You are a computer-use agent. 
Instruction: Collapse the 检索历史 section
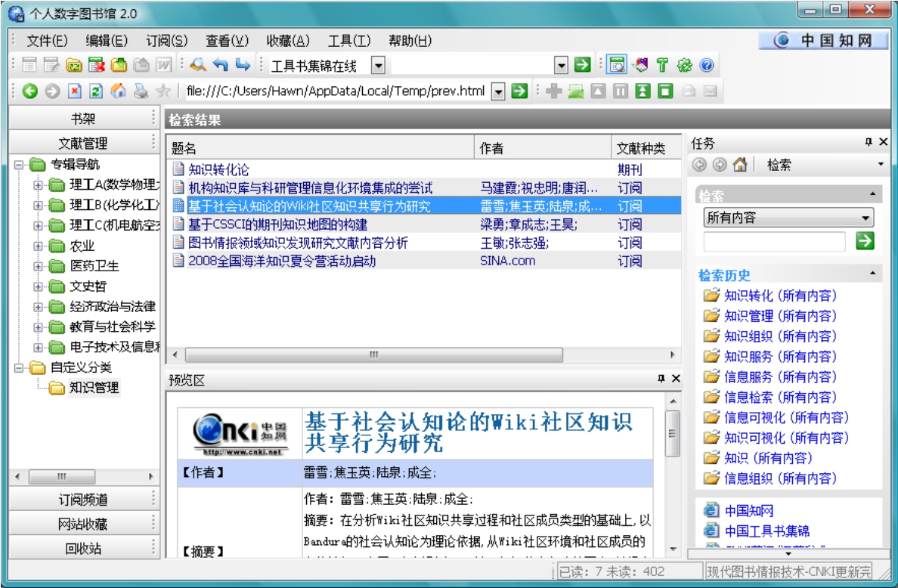pyautogui.click(x=873, y=274)
